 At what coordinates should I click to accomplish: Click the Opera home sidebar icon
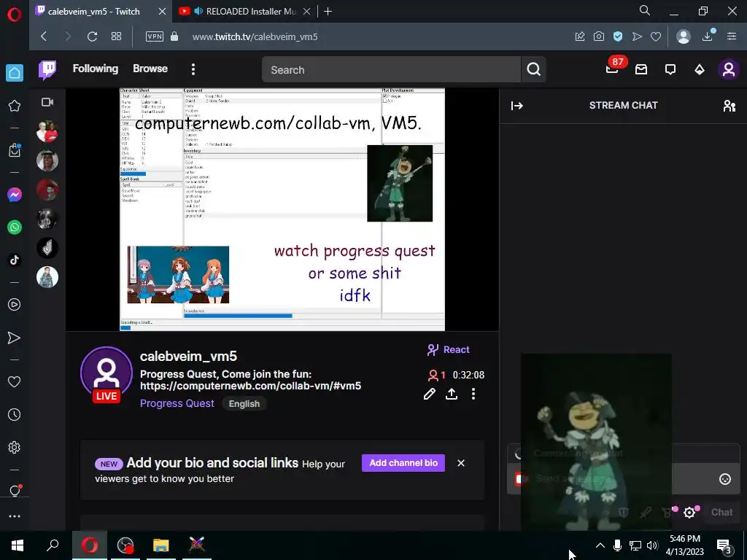pos(15,73)
